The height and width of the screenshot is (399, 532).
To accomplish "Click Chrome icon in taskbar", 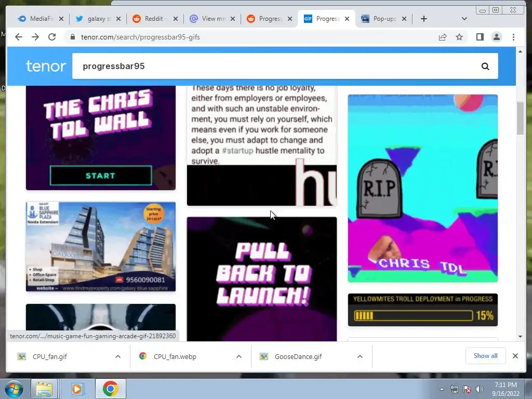I will pos(110,389).
